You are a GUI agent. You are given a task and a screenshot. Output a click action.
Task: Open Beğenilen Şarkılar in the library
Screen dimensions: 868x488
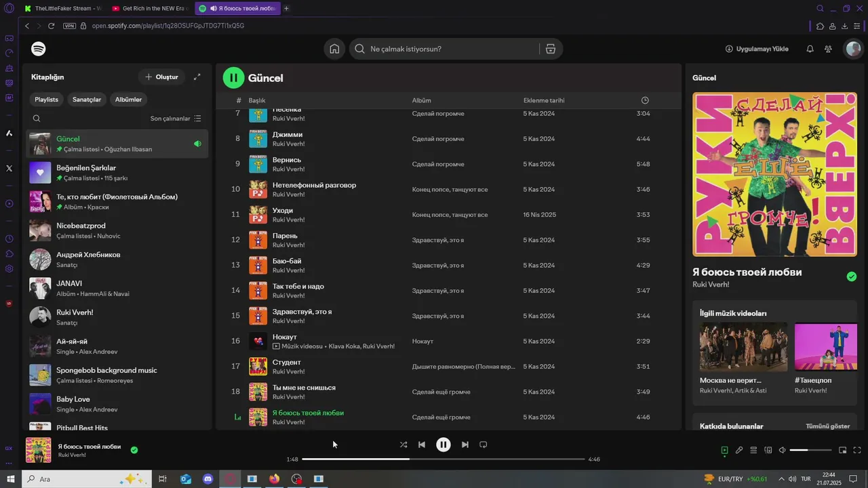coord(117,172)
